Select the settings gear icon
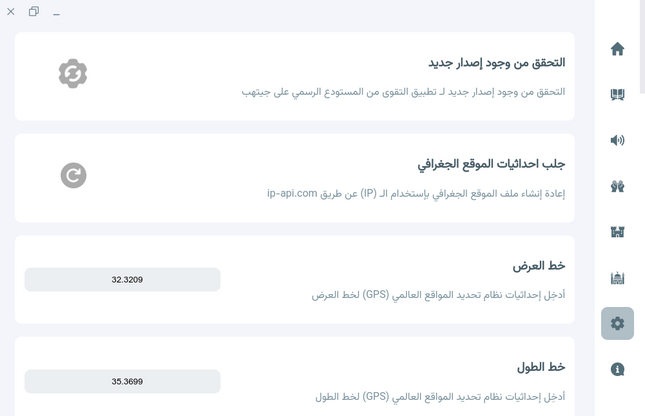The height and width of the screenshot is (416, 645). (x=617, y=323)
